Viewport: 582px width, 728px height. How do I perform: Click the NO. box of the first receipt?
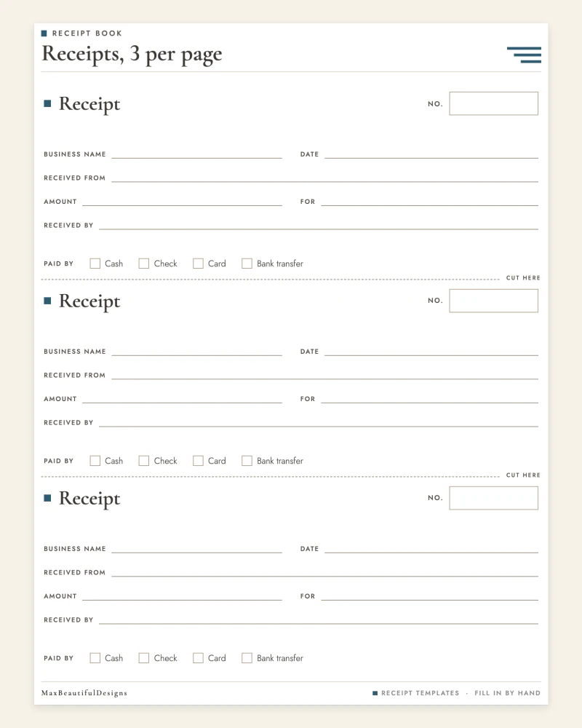[x=494, y=103]
